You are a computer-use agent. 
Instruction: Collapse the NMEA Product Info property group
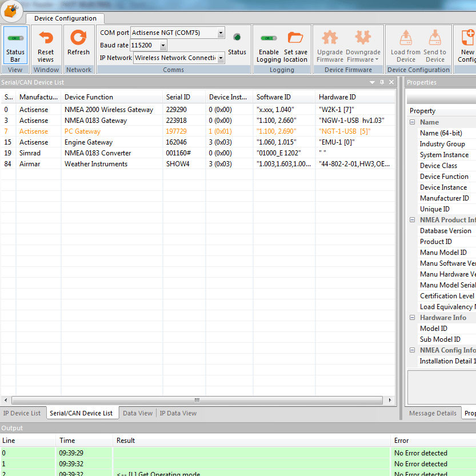click(412, 220)
